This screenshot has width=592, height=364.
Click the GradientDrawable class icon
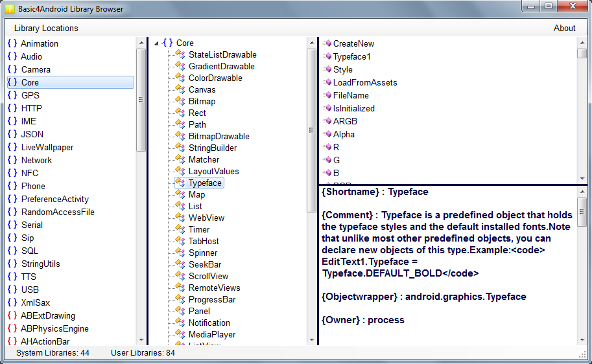point(180,66)
